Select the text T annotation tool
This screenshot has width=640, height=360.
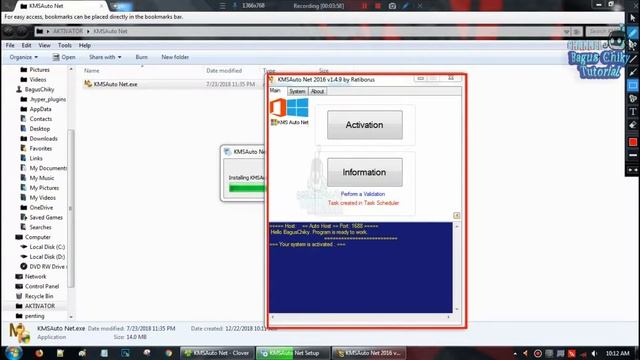tap(633, 112)
